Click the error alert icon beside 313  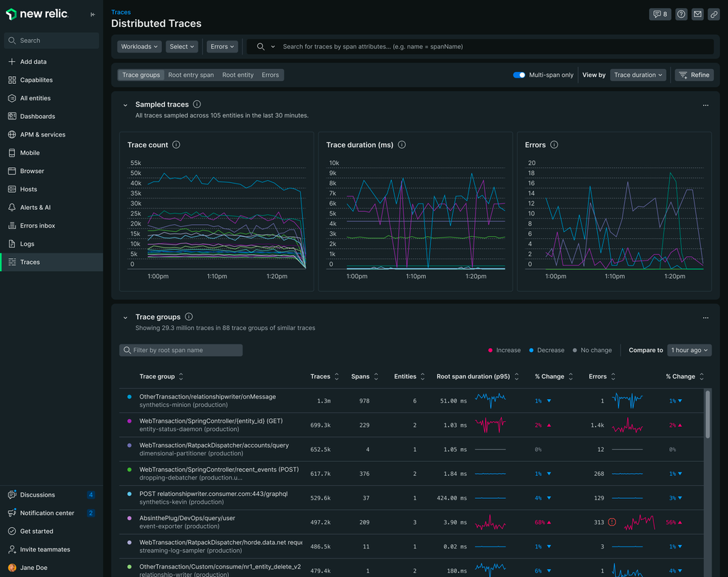click(x=612, y=522)
